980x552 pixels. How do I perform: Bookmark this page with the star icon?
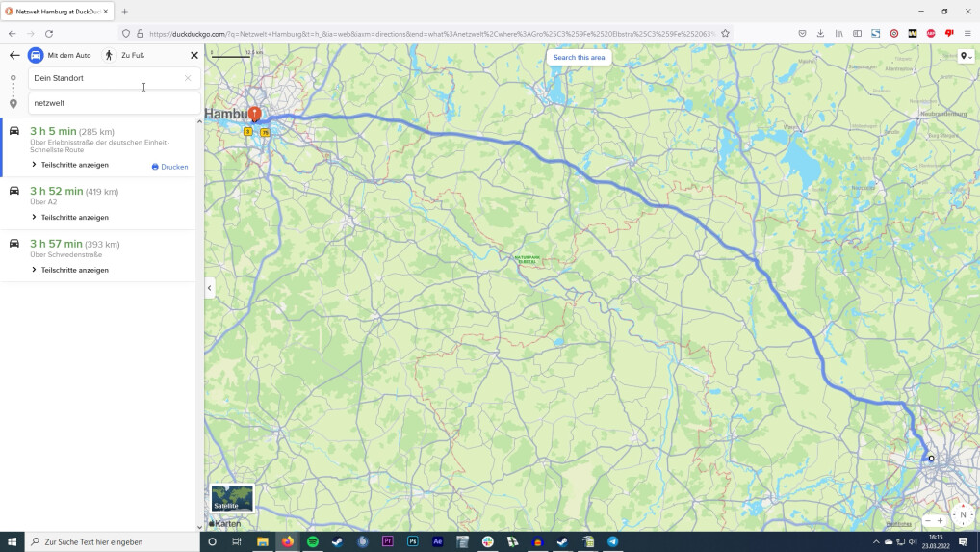[725, 33]
